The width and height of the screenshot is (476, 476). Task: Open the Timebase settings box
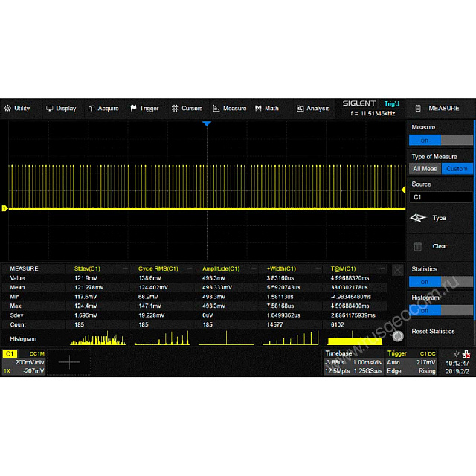click(353, 362)
